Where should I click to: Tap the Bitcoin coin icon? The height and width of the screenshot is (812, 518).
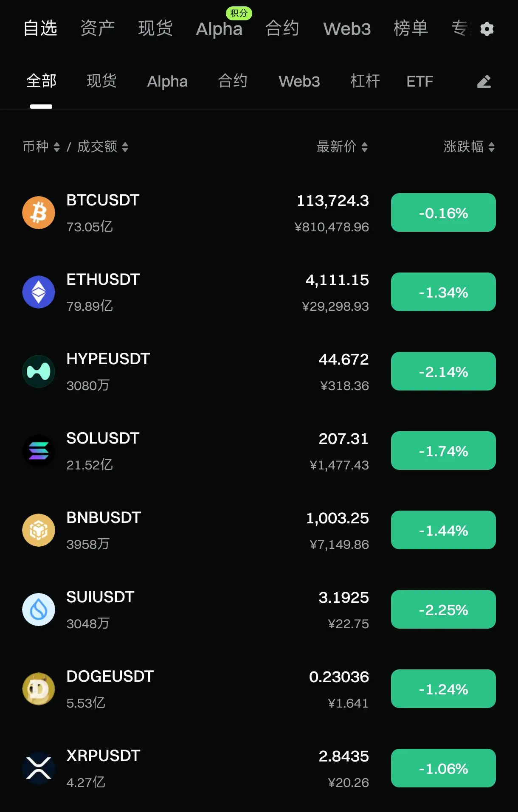pyautogui.click(x=39, y=212)
